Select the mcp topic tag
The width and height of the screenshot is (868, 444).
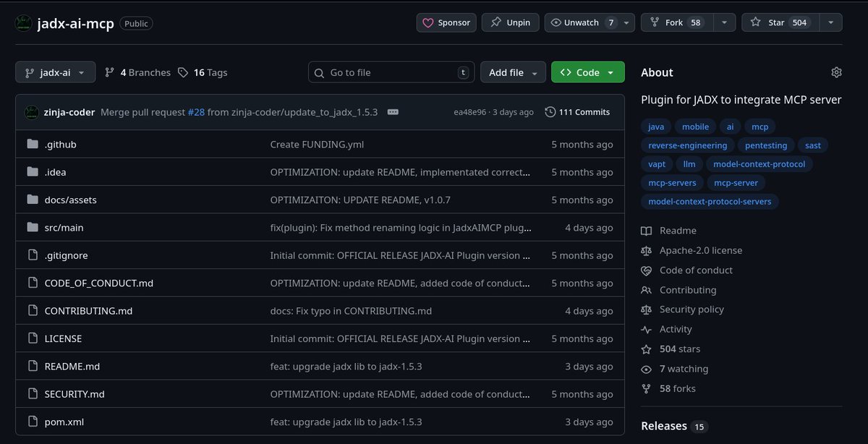760,127
